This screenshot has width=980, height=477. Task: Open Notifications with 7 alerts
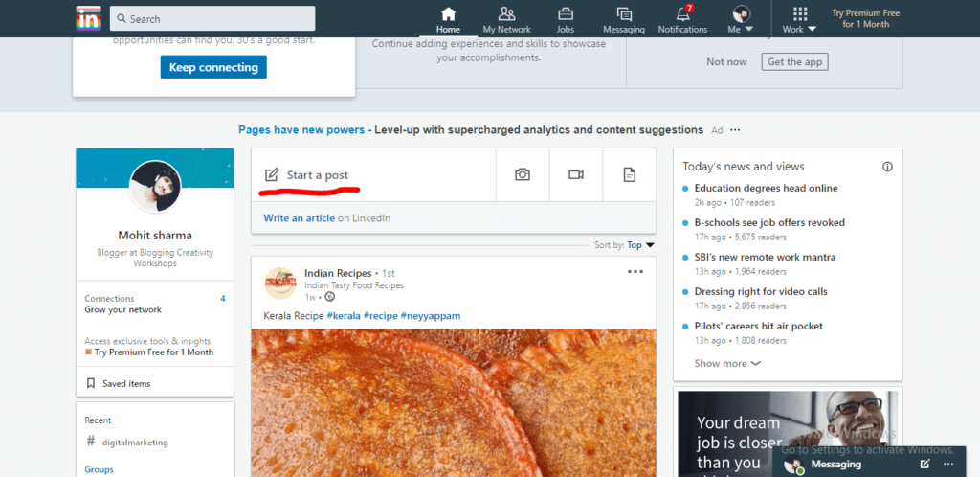pyautogui.click(x=682, y=21)
